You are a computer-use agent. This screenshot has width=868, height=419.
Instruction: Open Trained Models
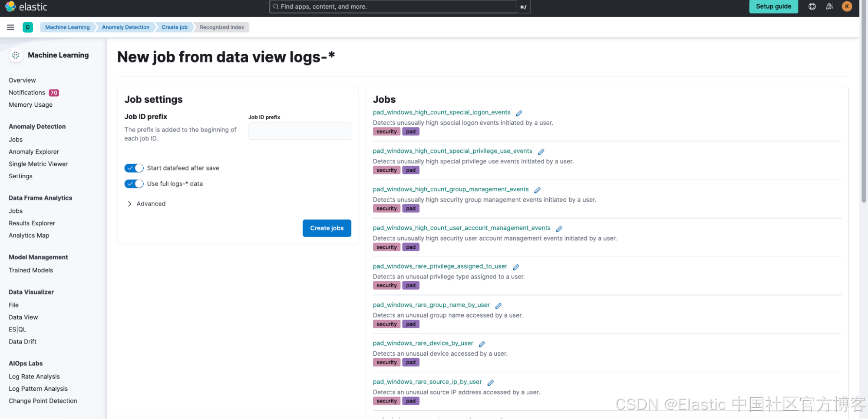click(x=31, y=270)
